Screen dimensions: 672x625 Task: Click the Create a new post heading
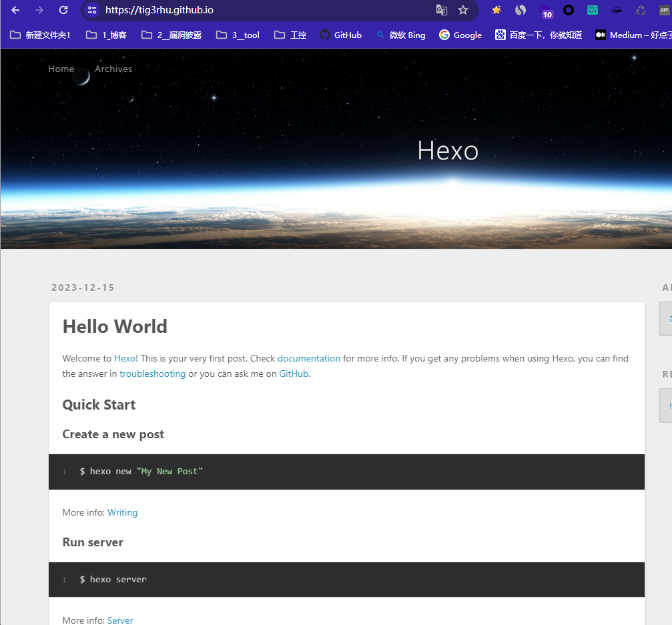tap(113, 434)
